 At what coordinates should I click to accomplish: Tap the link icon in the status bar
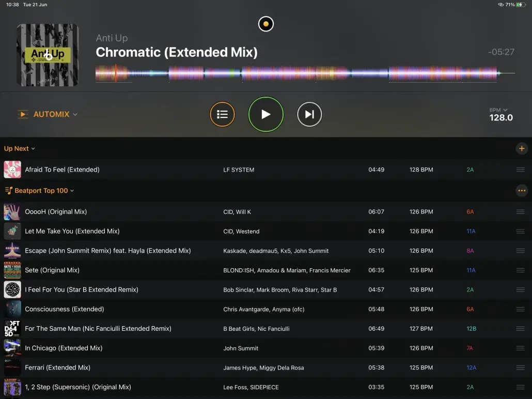(501, 5)
